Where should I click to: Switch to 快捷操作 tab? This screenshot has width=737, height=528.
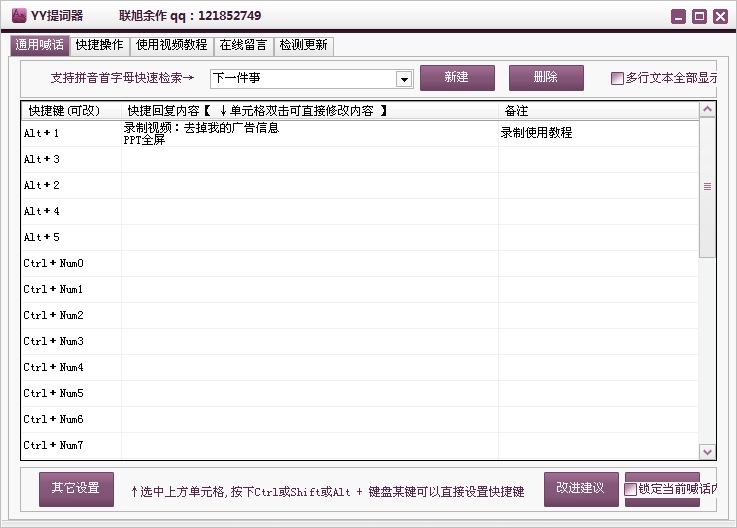click(99, 45)
